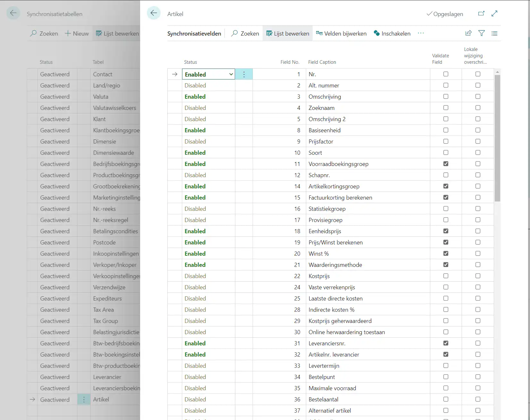The image size is (530, 420).
Task: Expand the Artikel page to full screen
Action: tap(494, 13)
